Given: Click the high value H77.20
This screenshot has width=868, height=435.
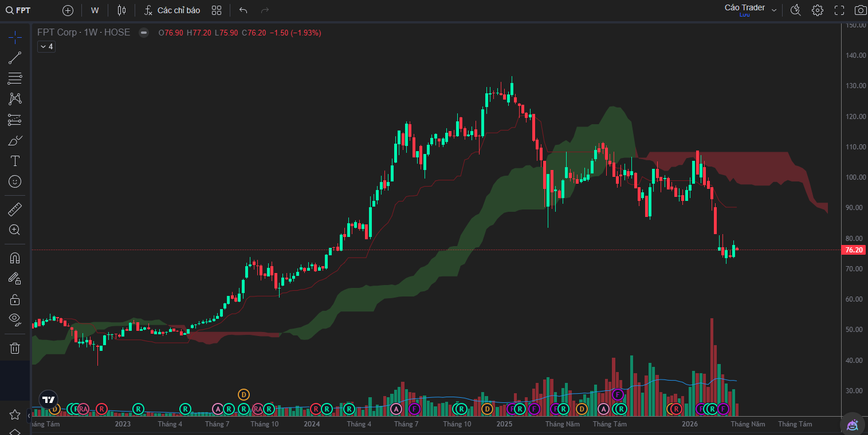Looking at the screenshot, I should (199, 33).
